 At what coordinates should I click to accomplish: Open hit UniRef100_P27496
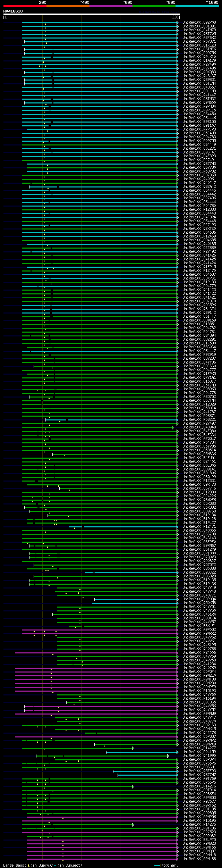[x=199, y=198]
